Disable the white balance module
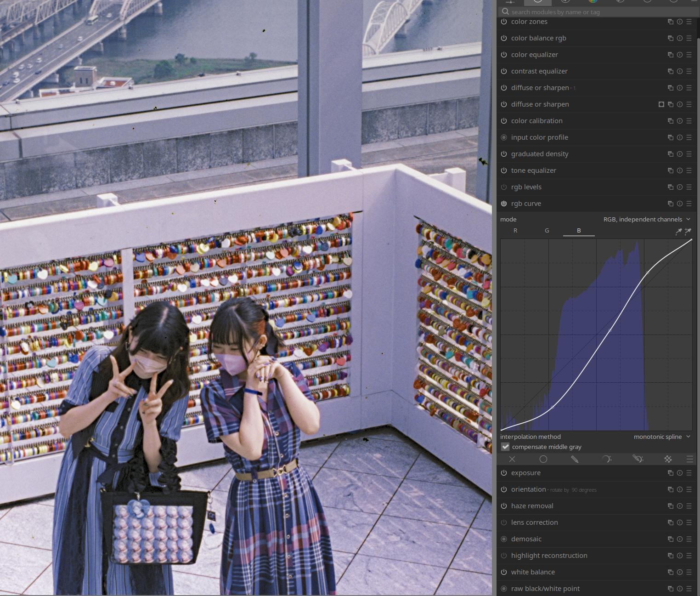Screen dimensions: 700x596 [504, 572]
